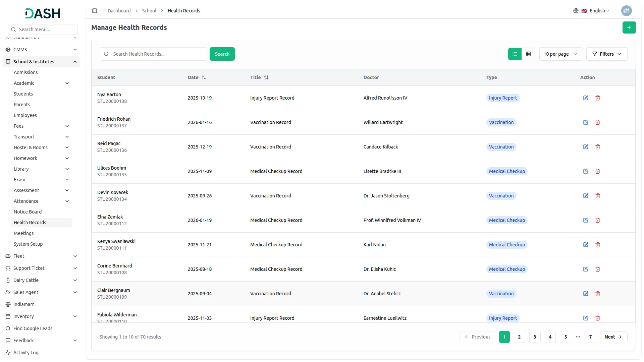Click the green Search button
Viewport: 644px width, 362px height.
[x=222, y=54]
